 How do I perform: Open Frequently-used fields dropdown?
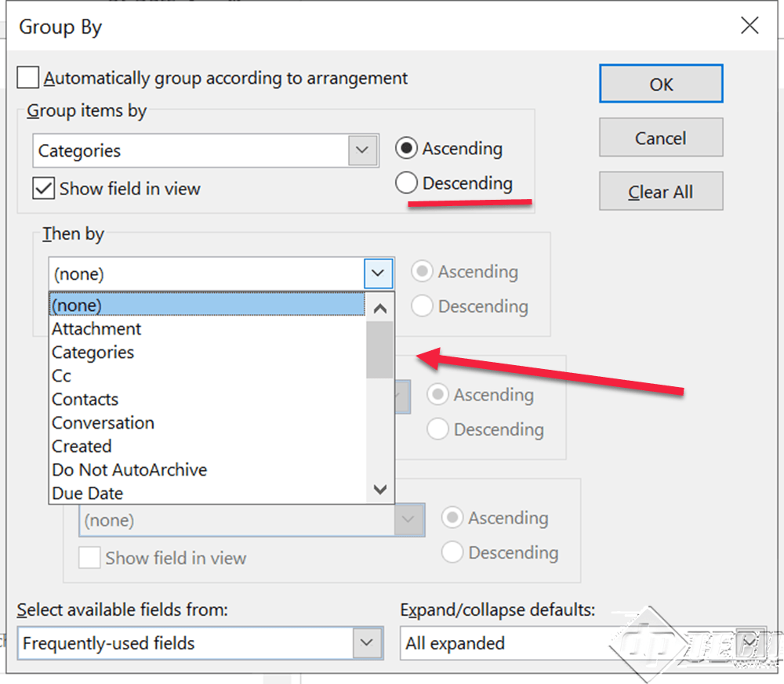point(366,642)
